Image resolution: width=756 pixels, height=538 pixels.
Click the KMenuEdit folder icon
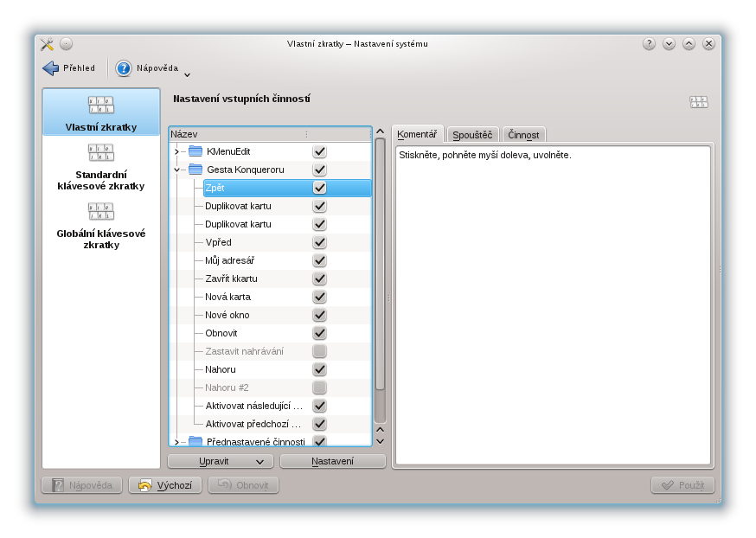[x=195, y=151]
